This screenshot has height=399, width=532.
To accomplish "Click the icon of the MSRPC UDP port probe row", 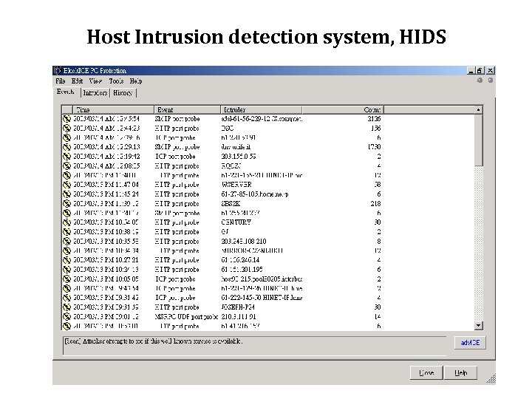I will [x=66, y=316].
